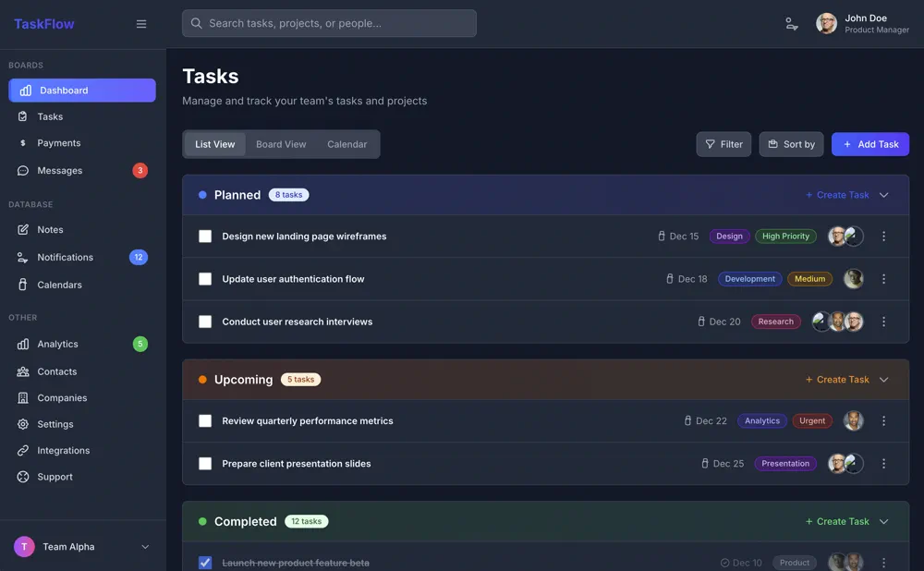
Task: Collapse the Upcoming section with its chevron
Action: click(x=883, y=380)
